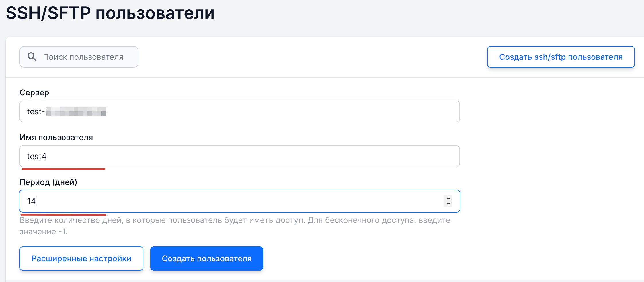
Task: Select the pixelated server name text
Action: [76, 111]
